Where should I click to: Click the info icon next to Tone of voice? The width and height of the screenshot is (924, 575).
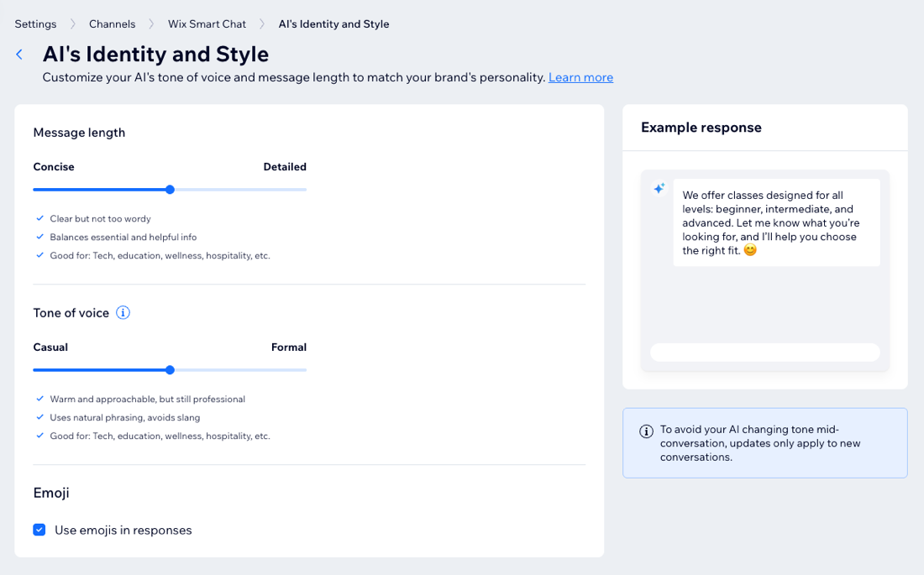[123, 312]
